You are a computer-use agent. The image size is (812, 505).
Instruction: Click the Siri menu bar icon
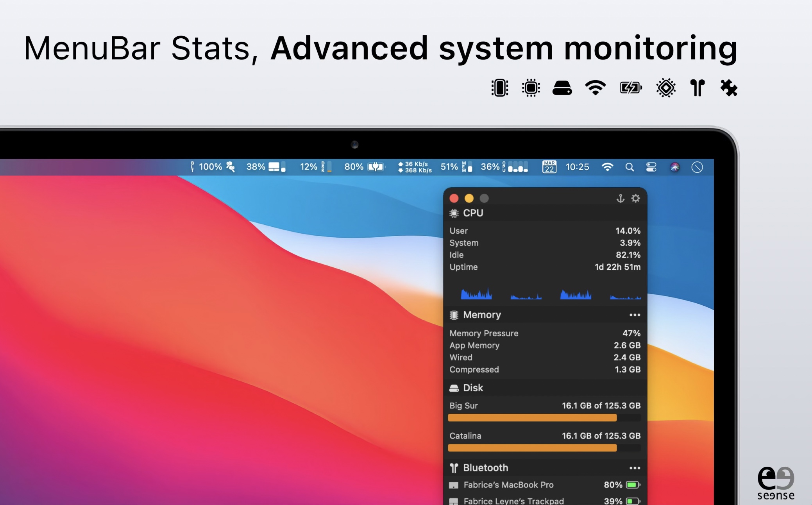click(675, 167)
